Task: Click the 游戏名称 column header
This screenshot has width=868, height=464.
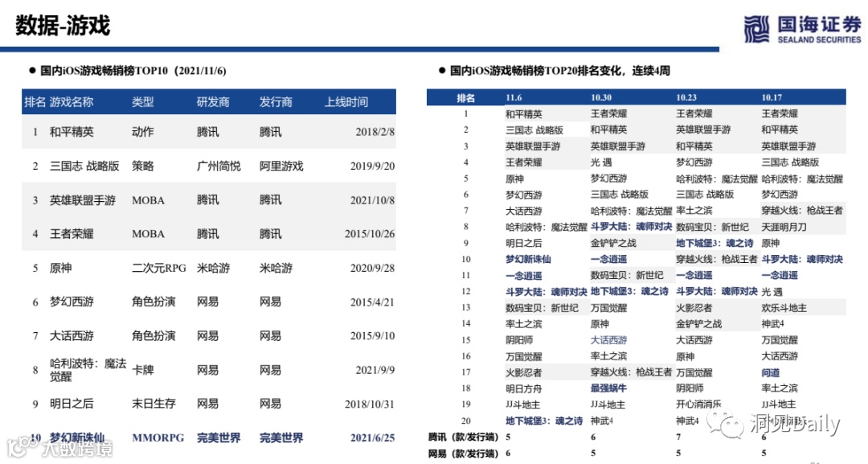Action: [x=72, y=102]
